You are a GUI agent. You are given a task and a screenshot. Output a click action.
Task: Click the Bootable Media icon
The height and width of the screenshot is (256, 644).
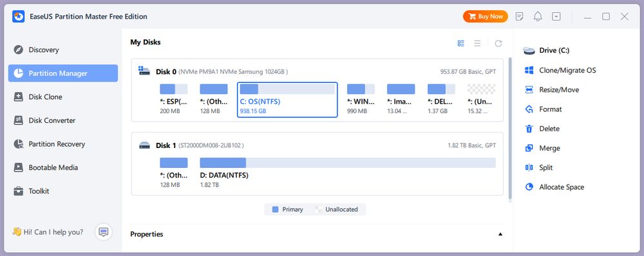click(19, 167)
